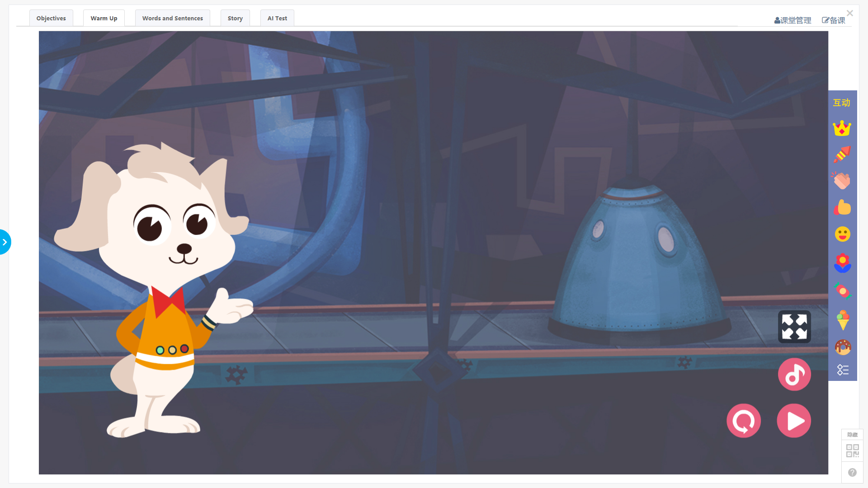Image resolution: width=868 pixels, height=488 pixels.
Task: Click the red flower sticker
Action: click(x=842, y=263)
